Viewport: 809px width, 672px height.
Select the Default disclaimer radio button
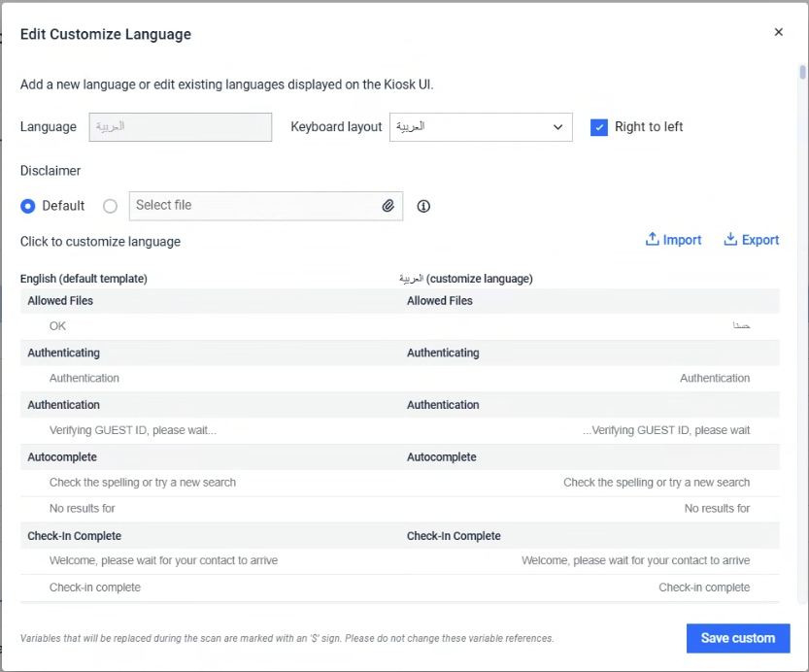(28, 206)
